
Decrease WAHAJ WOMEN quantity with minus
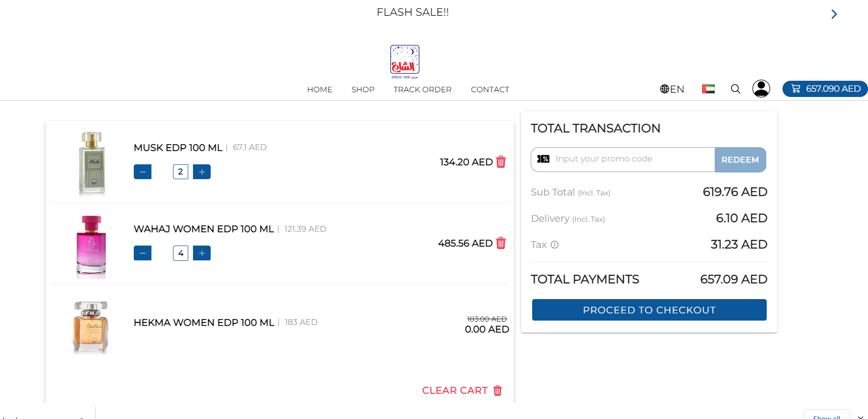[x=142, y=253]
